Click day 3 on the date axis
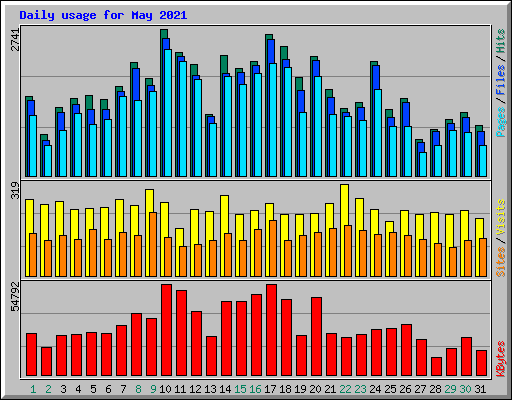Viewport: 512px width, 400px height. click(x=63, y=389)
